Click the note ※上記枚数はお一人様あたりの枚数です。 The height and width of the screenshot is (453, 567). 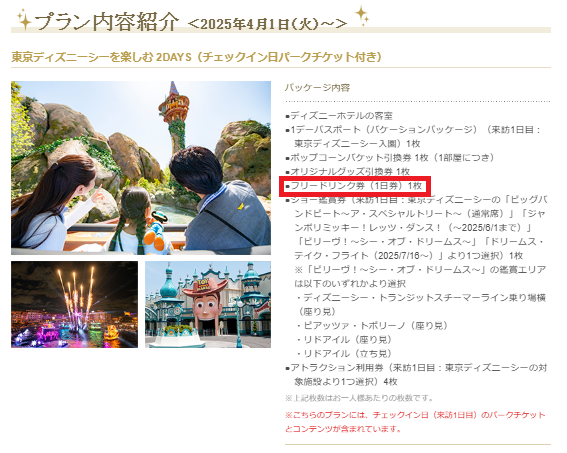click(x=359, y=398)
